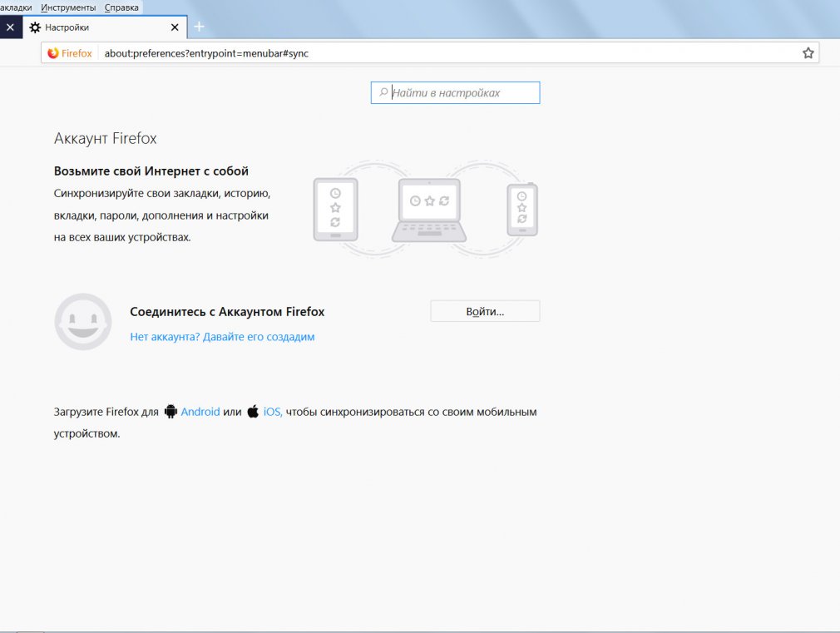Screen dimensions: 840x633
Task: Click the laptop sync illustration
Action: coord(429,210)
